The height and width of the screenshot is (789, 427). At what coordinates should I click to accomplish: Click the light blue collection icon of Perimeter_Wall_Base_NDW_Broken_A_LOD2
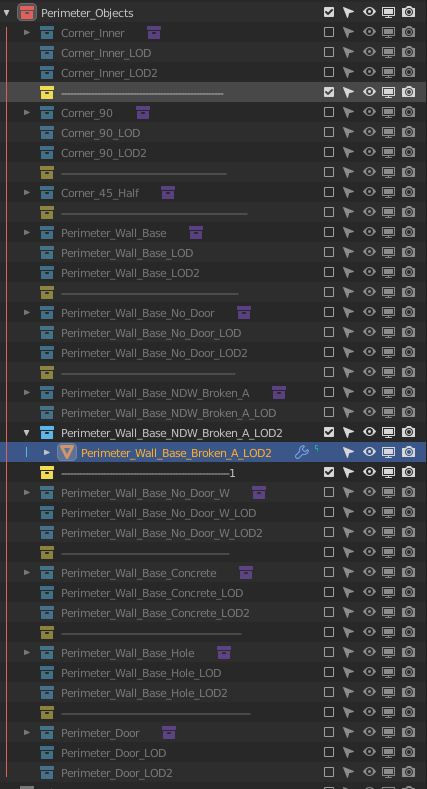coord(47,432)
